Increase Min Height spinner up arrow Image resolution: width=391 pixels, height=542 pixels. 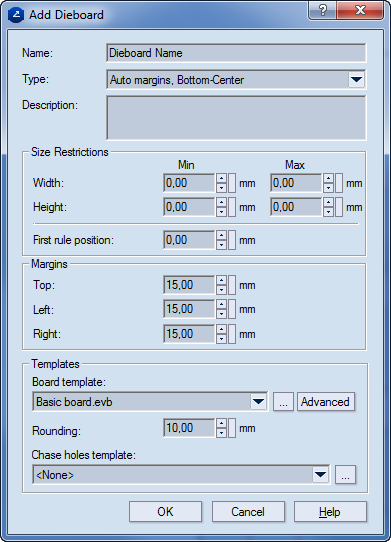point(222,203)
